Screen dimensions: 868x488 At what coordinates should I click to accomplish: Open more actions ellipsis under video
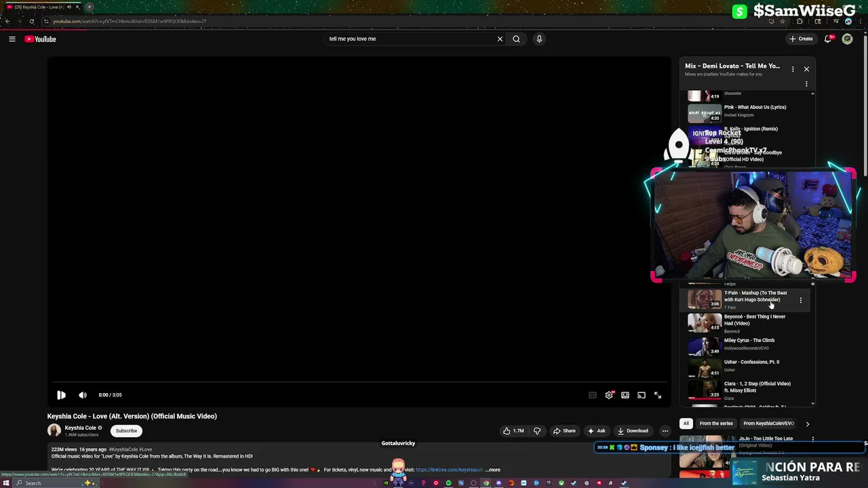[x=665, y=430]
